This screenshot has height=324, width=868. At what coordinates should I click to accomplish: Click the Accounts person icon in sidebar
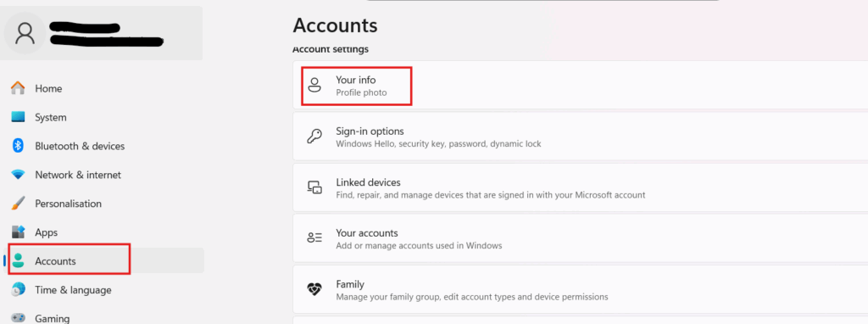19,261
